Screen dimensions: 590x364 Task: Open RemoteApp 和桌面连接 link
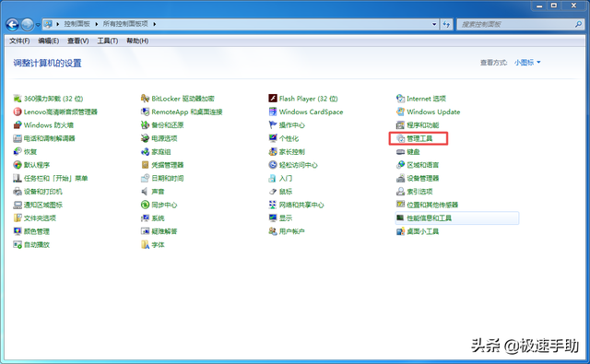click(x=187, y=112)
